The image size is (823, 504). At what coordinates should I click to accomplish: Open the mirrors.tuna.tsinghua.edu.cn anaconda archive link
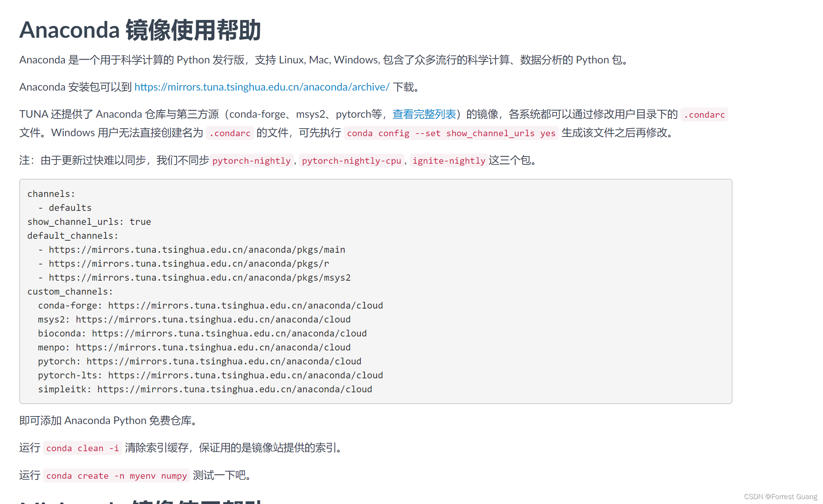point(262,87)
